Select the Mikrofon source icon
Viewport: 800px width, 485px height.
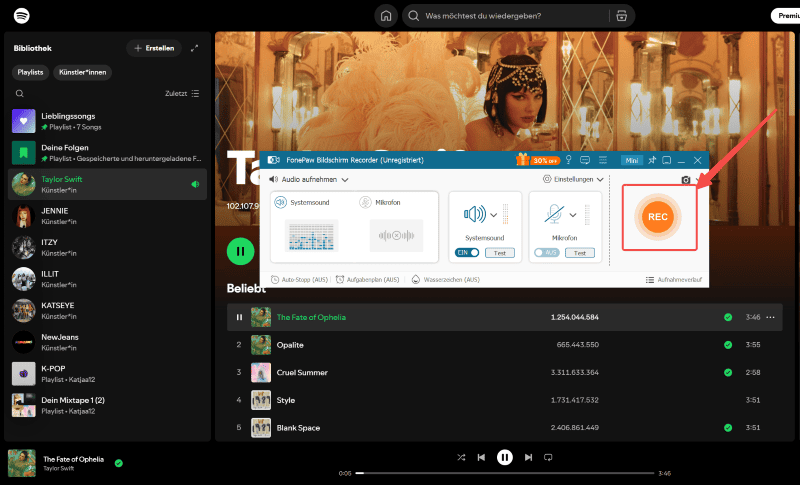[x=365, y=202]
